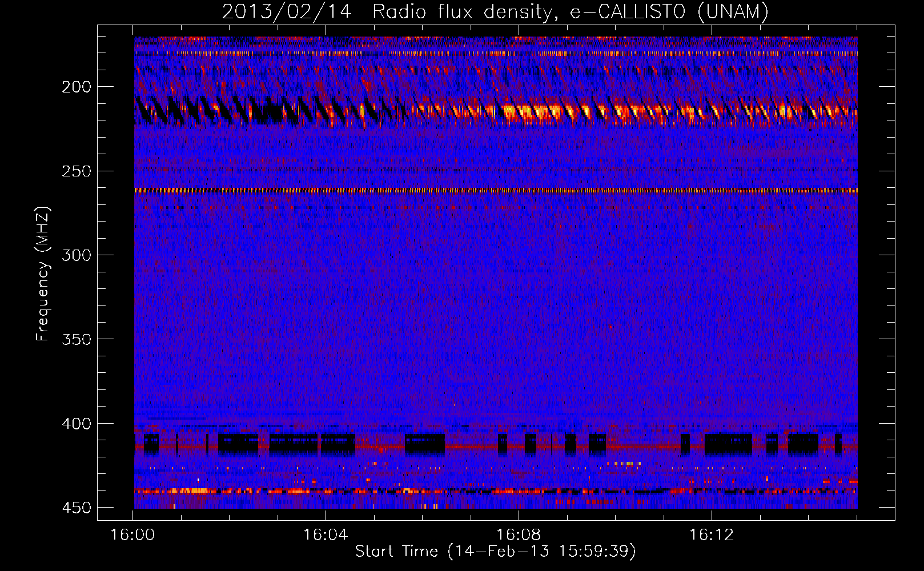This screenshot has width=924, height=571.
Task: Click the 400 frequency tick label
Action: click(x=77, y=424)
